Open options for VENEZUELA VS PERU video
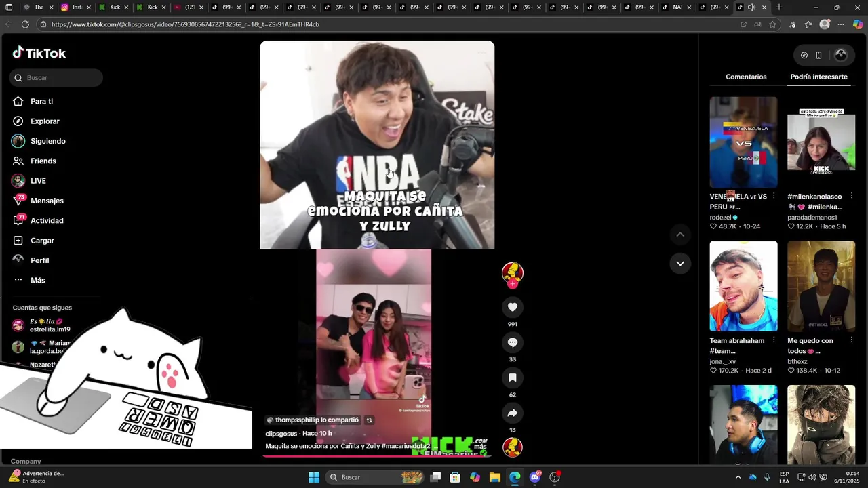 coord(774,197)
